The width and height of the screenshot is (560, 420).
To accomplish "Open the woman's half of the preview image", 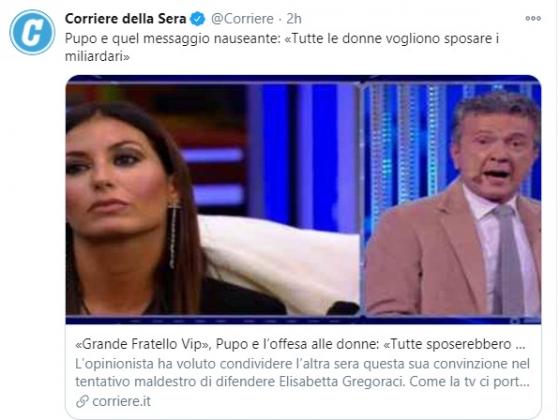I will point(213,199).
